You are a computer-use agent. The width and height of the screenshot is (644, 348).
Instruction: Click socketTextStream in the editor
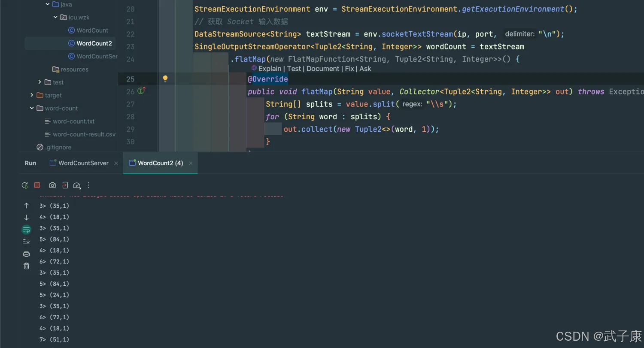point(417,34)
